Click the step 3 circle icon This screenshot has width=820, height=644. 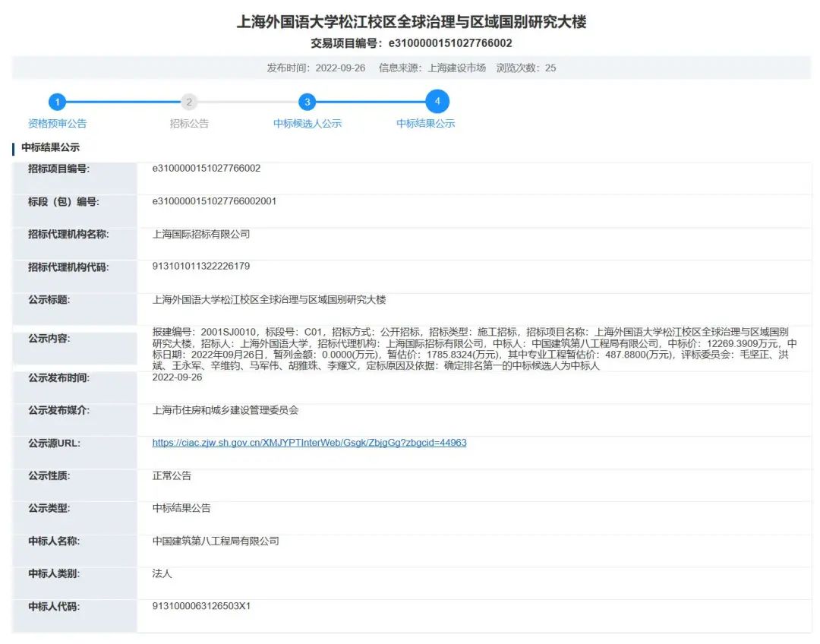pos(306,101)
